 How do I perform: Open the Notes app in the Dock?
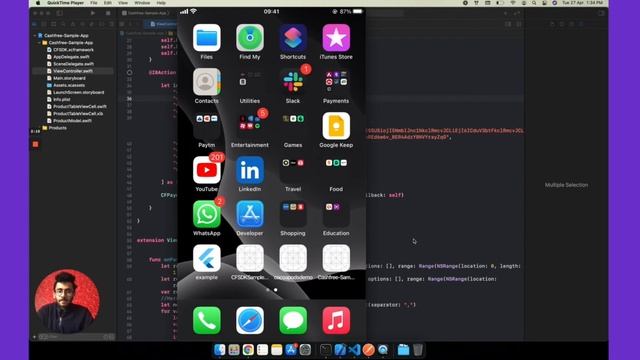(277, 350)
